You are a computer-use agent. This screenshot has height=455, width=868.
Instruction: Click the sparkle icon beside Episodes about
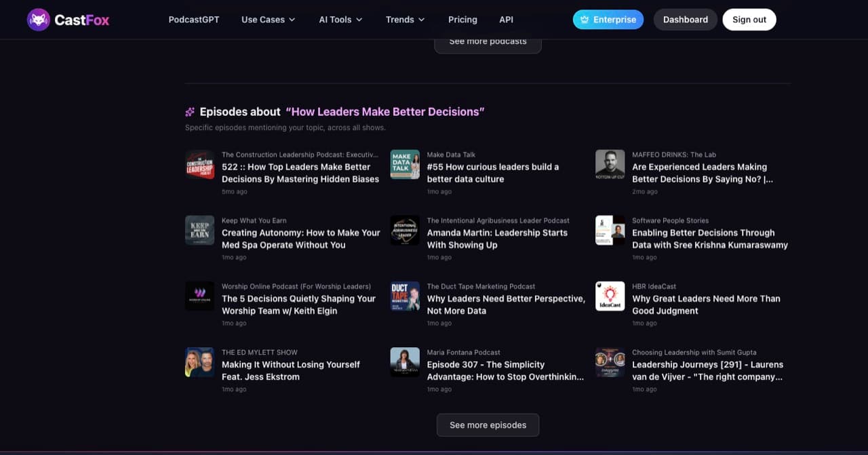(x=190, y=112)
